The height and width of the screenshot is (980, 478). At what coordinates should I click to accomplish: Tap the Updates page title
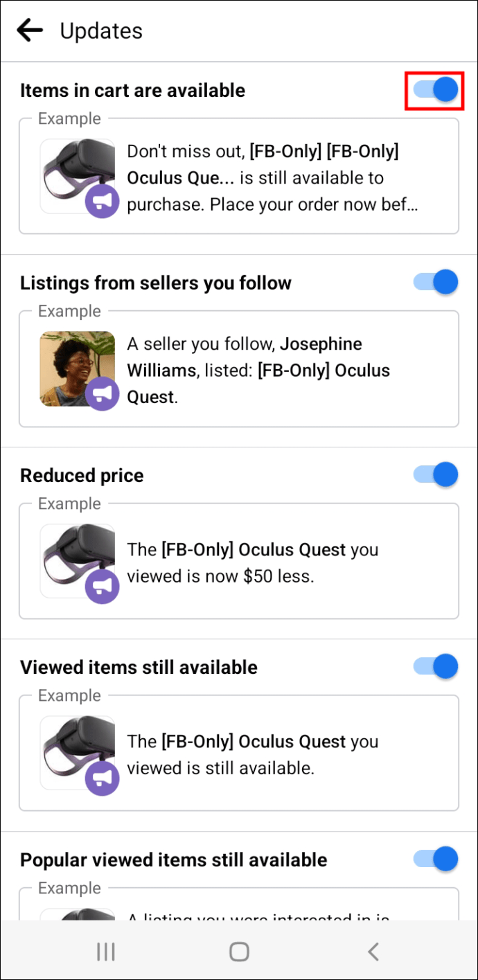101,31
